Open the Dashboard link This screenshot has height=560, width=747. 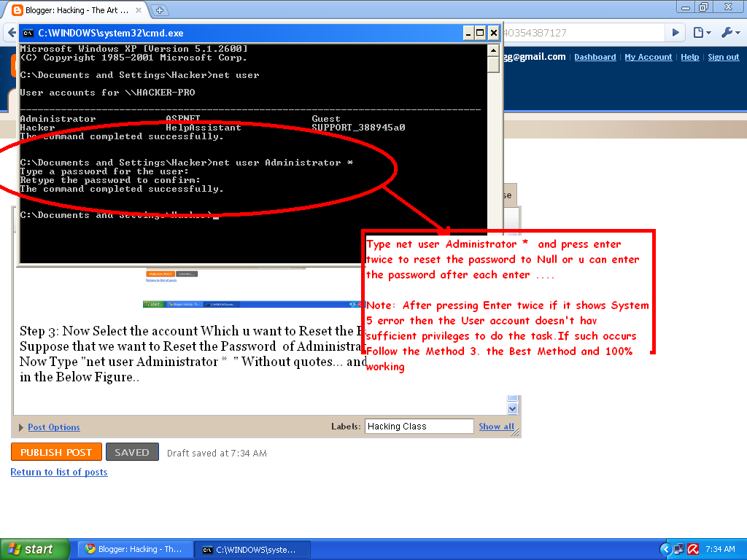595,57
